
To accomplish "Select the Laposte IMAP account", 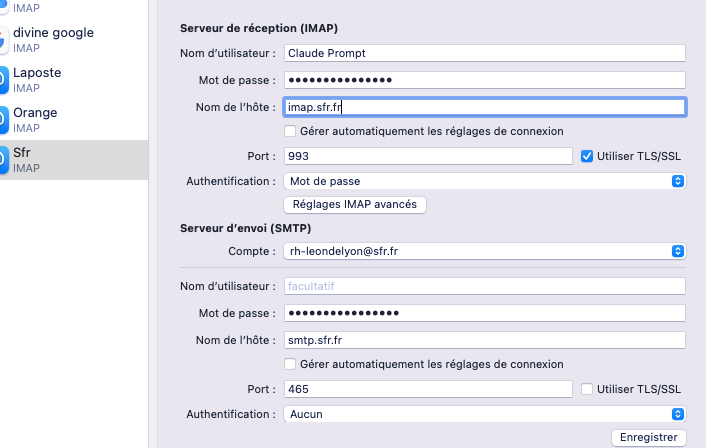I will (60, 80).
